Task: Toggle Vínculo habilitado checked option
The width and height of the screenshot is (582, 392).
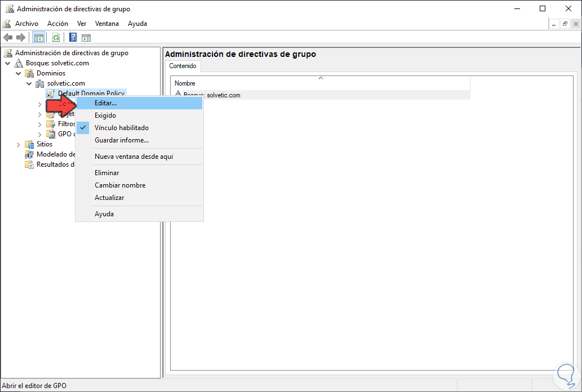Action: pos(139,128)
